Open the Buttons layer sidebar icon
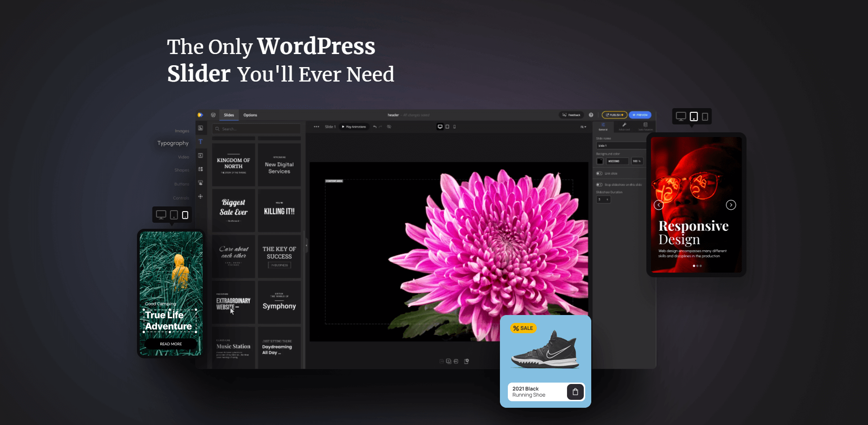The width and height of the screenshot is (868, 425). click(200, 183)
